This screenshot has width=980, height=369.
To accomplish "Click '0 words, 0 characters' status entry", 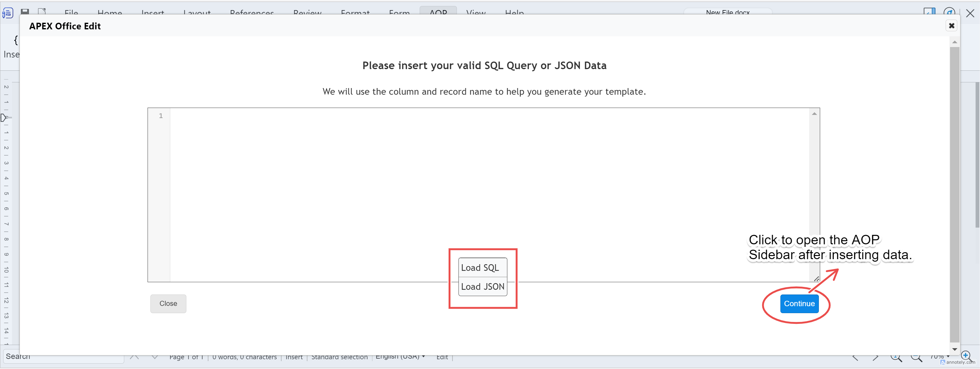I will tap(244, 357).
